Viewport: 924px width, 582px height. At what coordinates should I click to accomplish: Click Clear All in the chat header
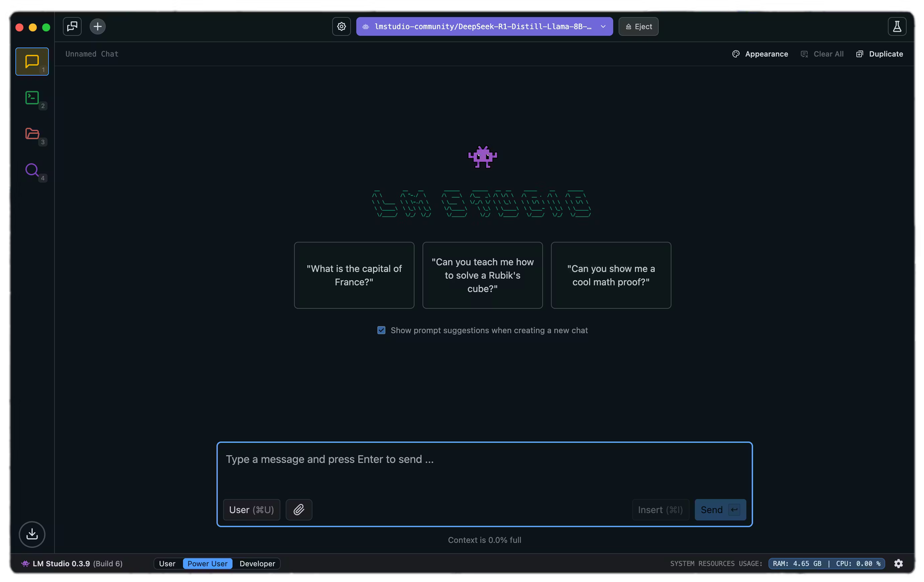[x=822, y=54]
